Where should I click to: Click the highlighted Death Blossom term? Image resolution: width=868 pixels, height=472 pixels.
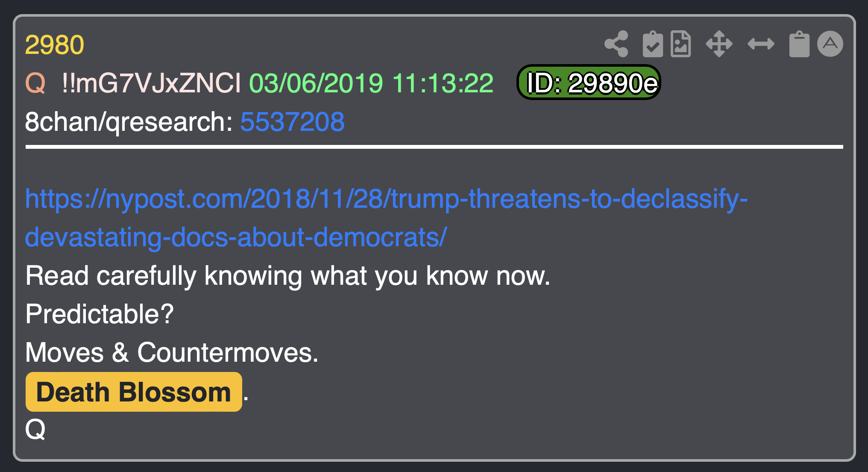(134, 392)
